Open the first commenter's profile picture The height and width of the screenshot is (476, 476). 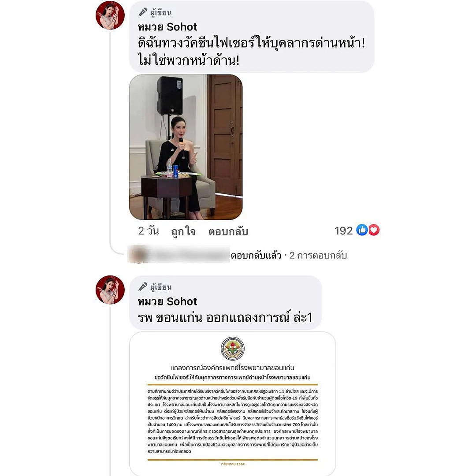point(110,15)
